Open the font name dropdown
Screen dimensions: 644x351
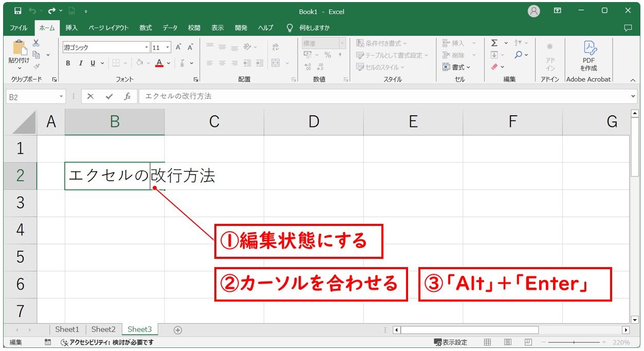point(146,46)
